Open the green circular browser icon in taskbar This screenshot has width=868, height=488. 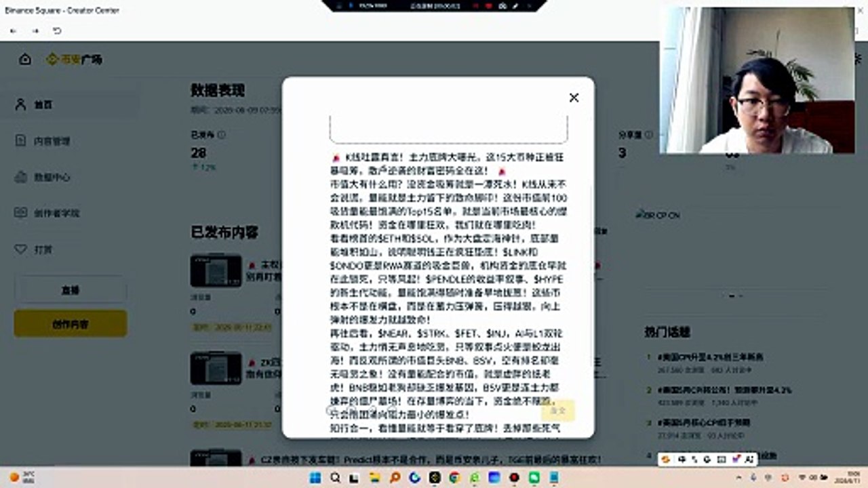click(x=475, y=478)
